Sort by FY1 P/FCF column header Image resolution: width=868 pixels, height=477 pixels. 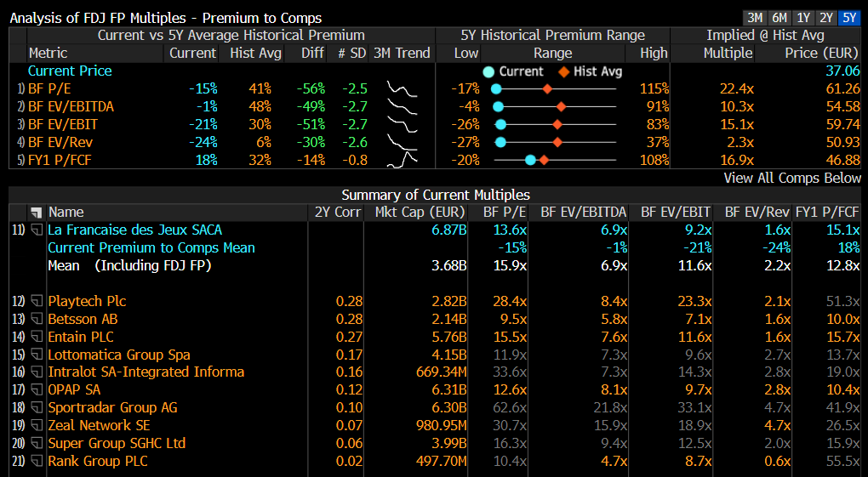[827, 212]
